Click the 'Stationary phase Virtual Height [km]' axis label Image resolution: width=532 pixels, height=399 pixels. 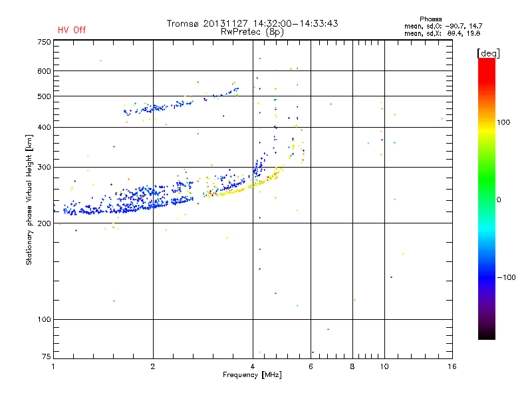coord(29,200)
